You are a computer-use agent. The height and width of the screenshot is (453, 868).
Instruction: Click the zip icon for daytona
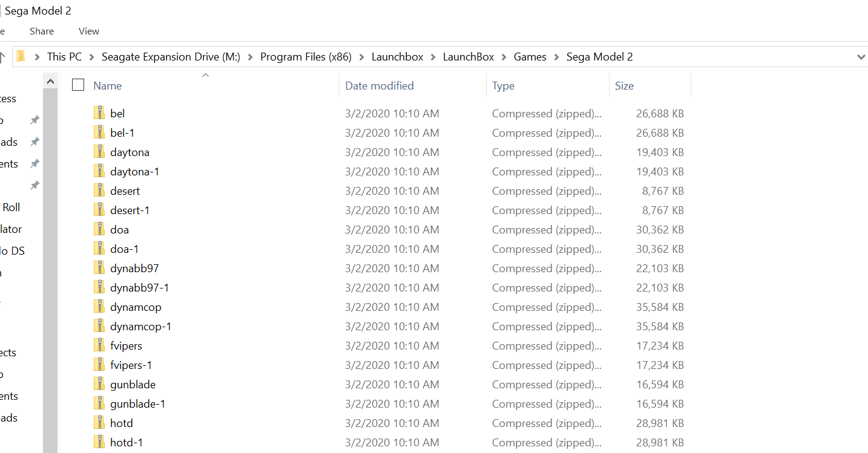[99, 152]
